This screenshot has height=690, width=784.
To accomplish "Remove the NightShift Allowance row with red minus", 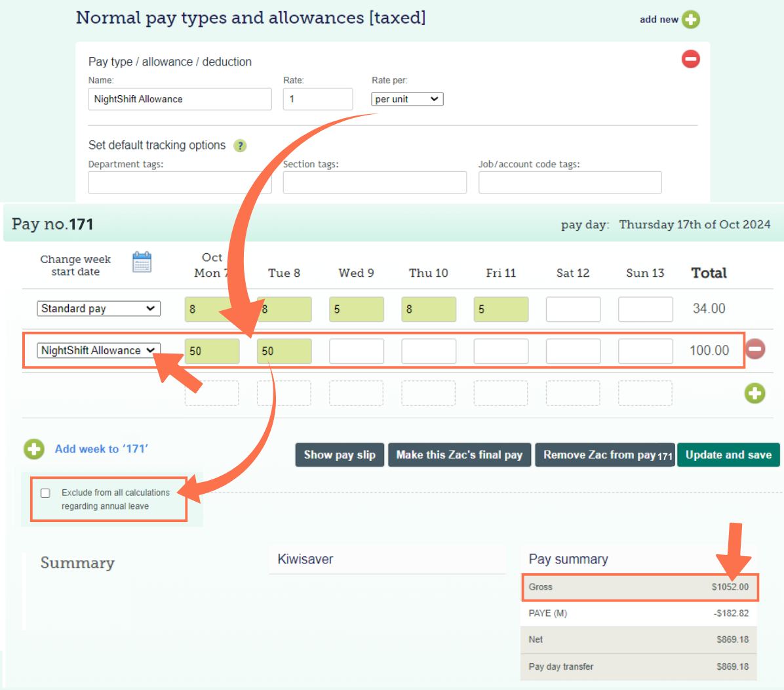I will pyautogui.click(x=755, y=350).
